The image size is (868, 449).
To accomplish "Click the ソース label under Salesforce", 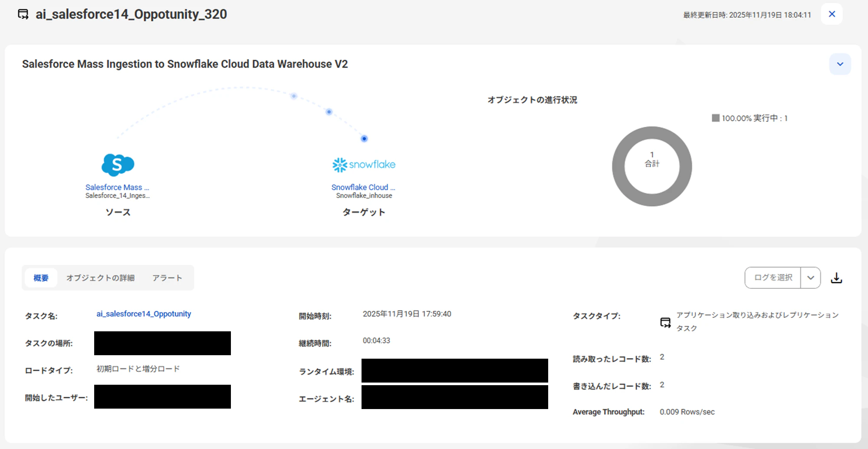I will 118,212.
